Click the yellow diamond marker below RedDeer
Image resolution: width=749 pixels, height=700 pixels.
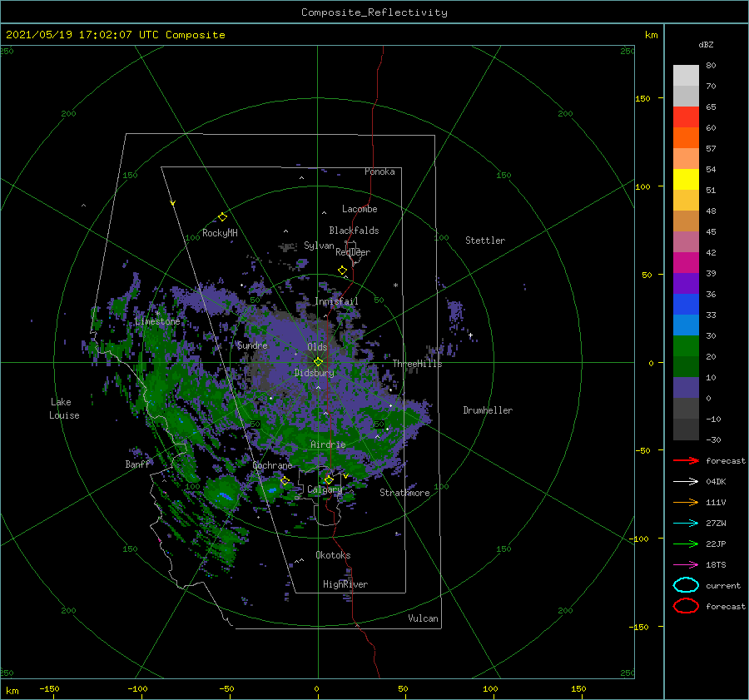pos(343,271)
